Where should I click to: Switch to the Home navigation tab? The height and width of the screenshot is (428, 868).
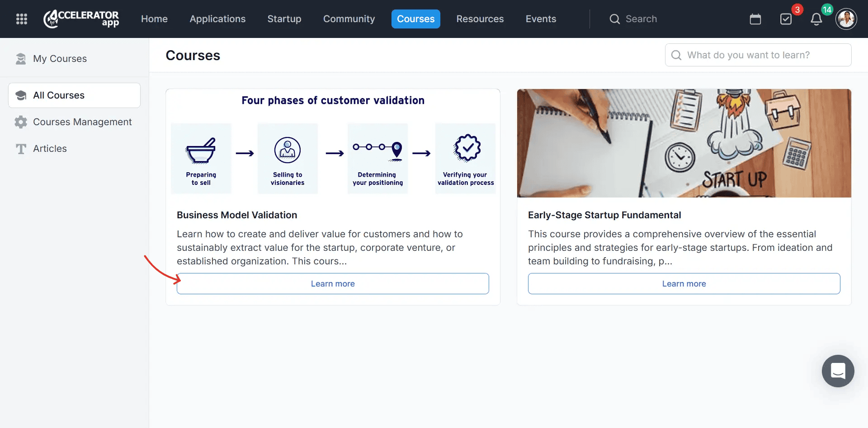(154, 19)
